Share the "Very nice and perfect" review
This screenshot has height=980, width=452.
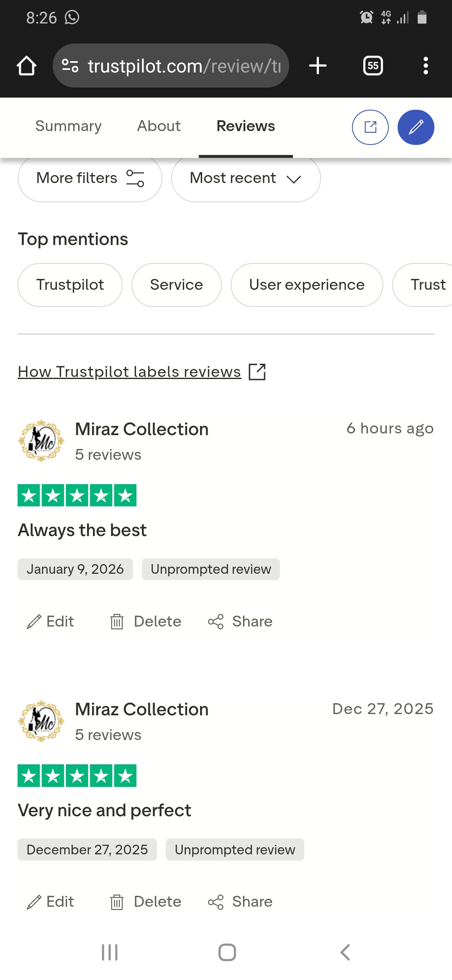pyautogui.click(x=240, y=902)
